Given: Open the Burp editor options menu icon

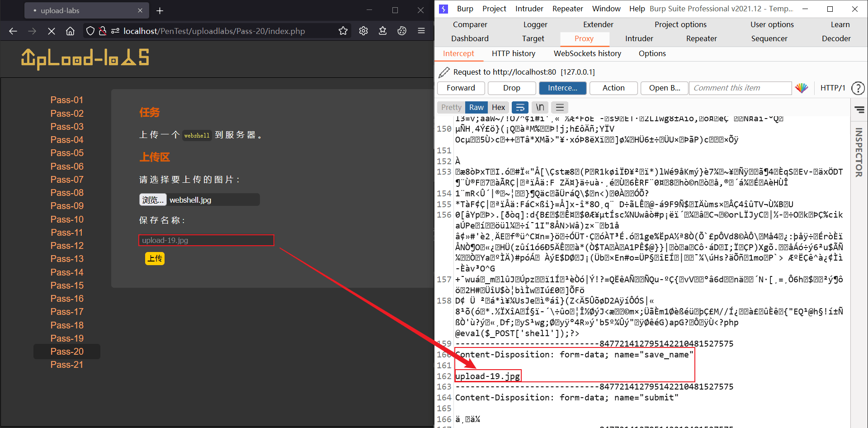Looking at the screenshot, I should [x=560, y=107].
